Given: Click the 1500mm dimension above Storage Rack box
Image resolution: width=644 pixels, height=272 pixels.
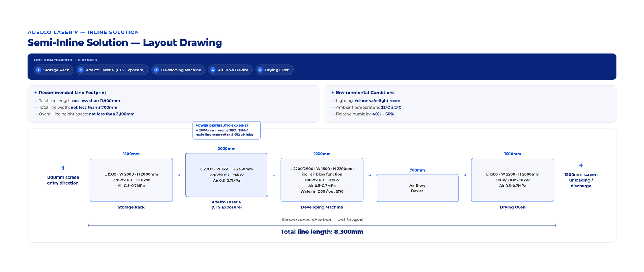Looking at the screenshot, I should coord(131,154).
